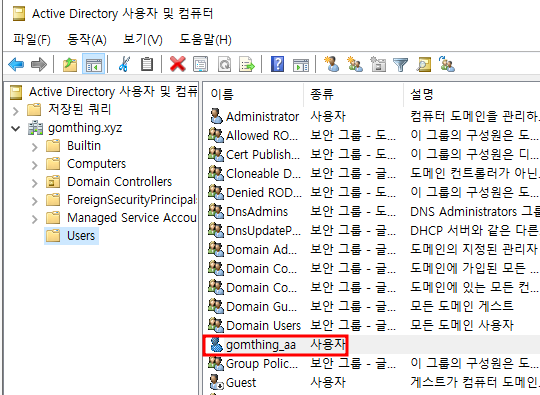The height and width of the screenshot is (395, 540).
Task: Click the 사용자 type of gomthing_aa
Action: [x=328, y=344]
